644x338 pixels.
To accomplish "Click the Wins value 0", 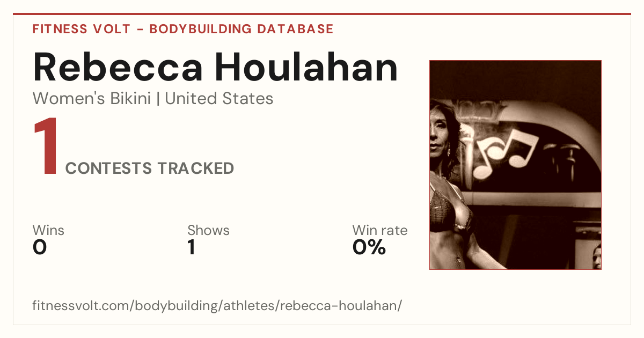I will [x=40, y=247].
